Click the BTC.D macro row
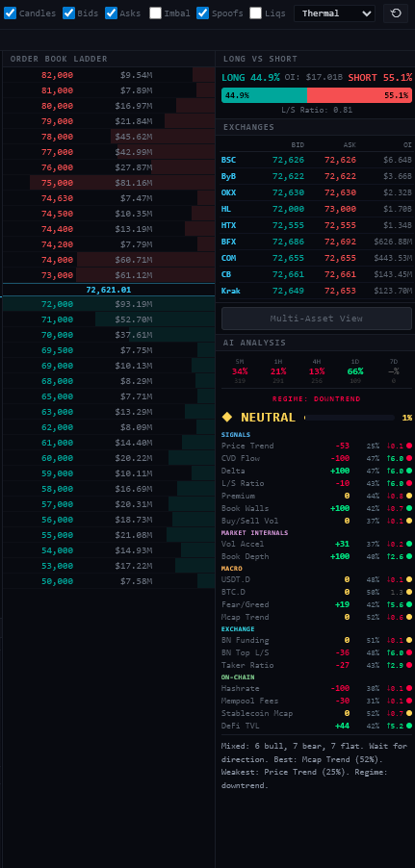415x868 pixels. [x=317, y=593]
